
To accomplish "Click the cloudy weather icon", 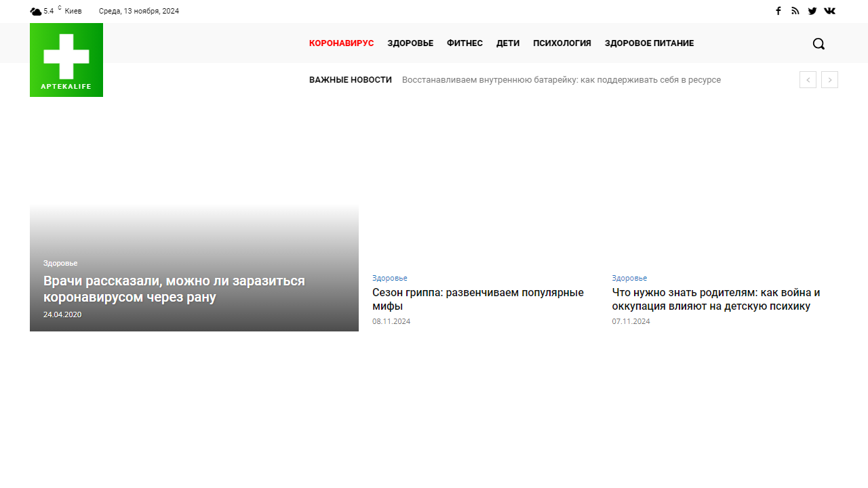I will tap(36, 12).
